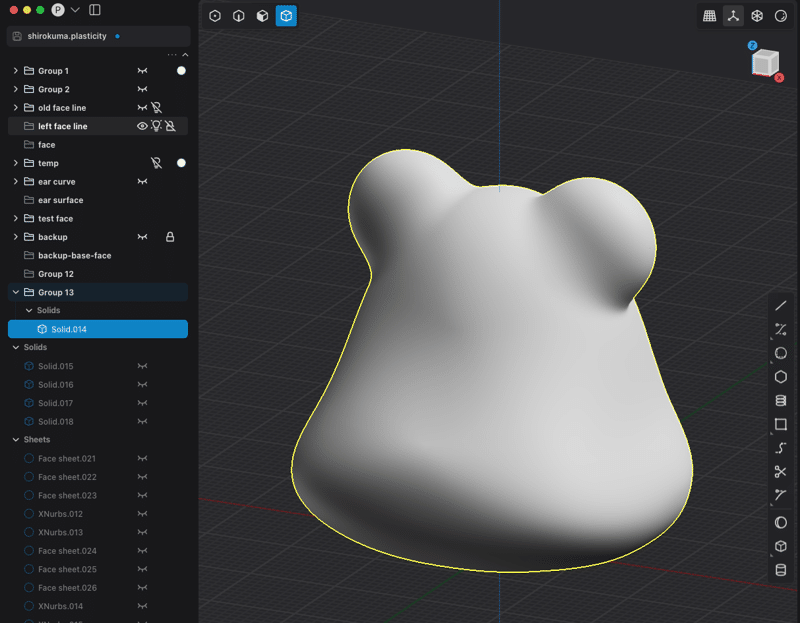The height and width of the screenshot is (623, 800).
Task: Open the dropdown chevron next to P logo
Action: [x=75, y=10]
